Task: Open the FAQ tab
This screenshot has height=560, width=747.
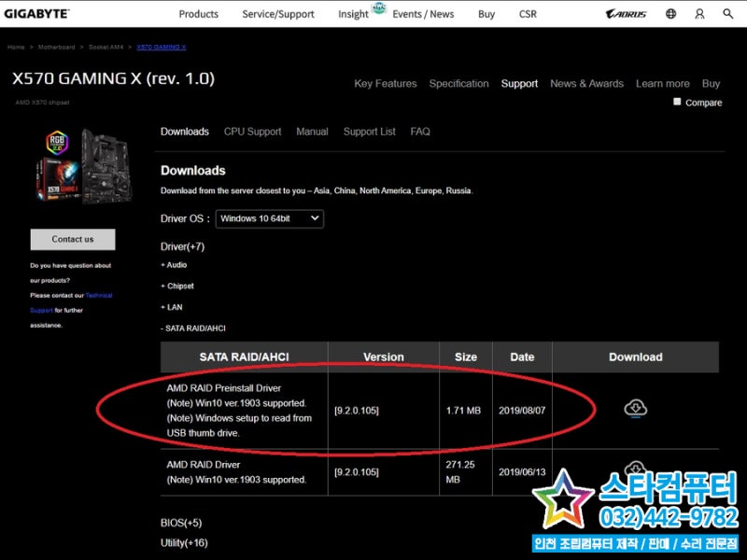Action: click(420, 132)
